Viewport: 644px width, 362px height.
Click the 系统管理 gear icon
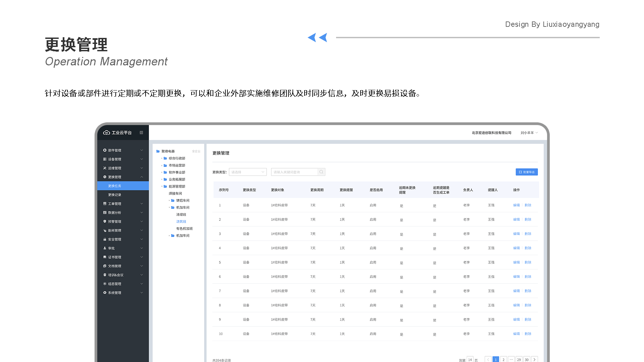point(105,293)
